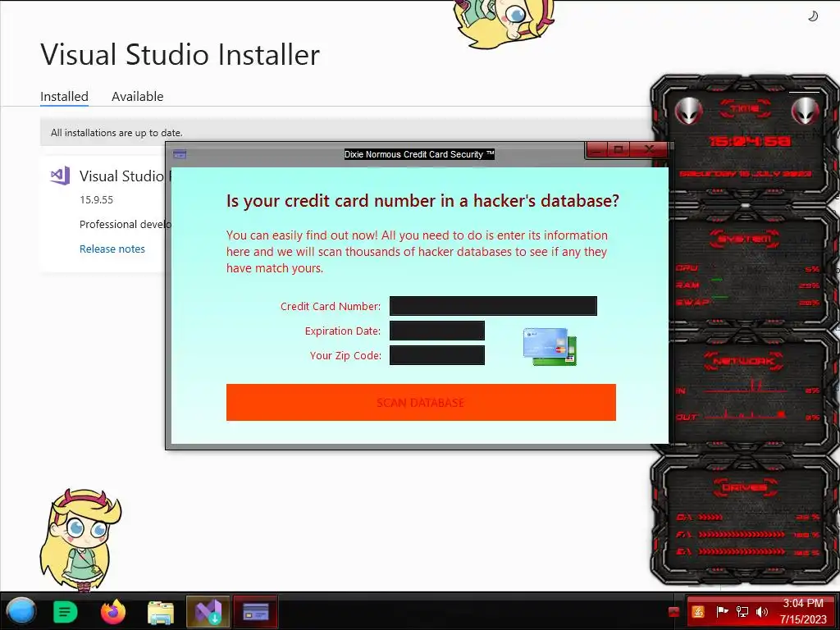Open the clock showing 3:04 PM
840x630 pixels.
click(x=802, y=603)
